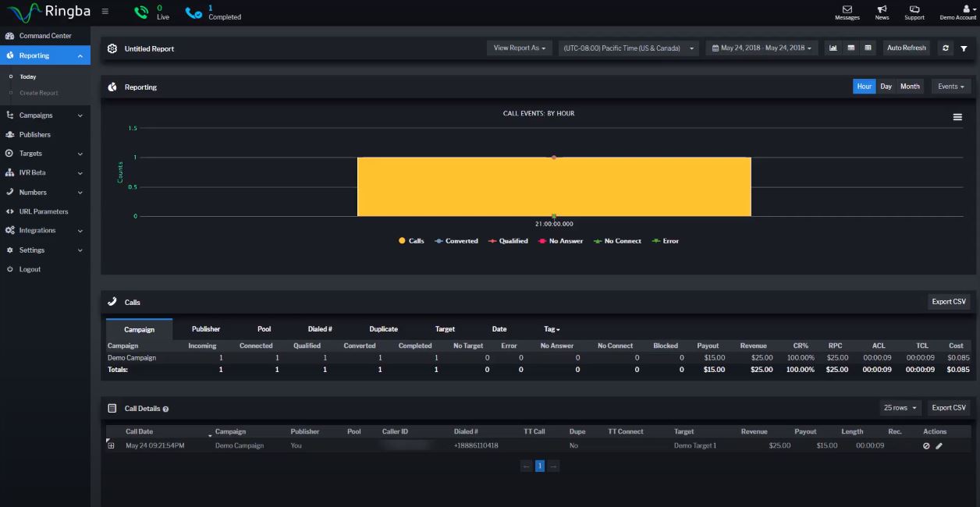Open the 25 rows dropdown
Screen dimensions: 980x507
pyautogui.click(x=900, y=408)
